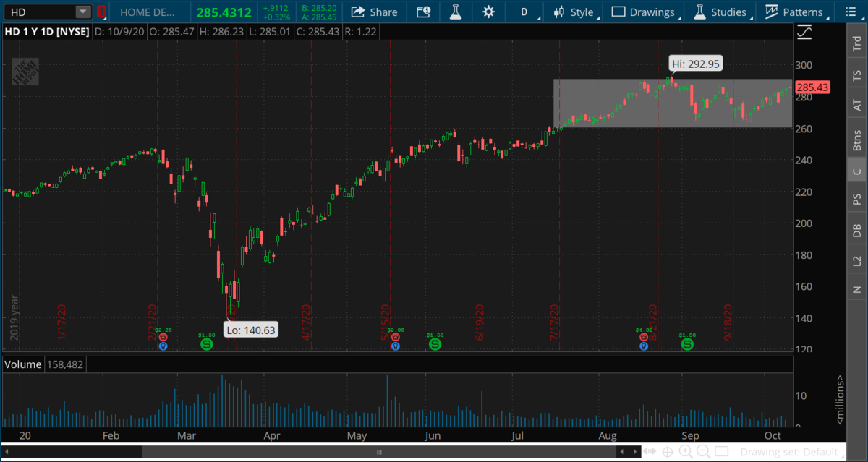
Task: Click the red symbol link clip icon
Action: (101, 12)
